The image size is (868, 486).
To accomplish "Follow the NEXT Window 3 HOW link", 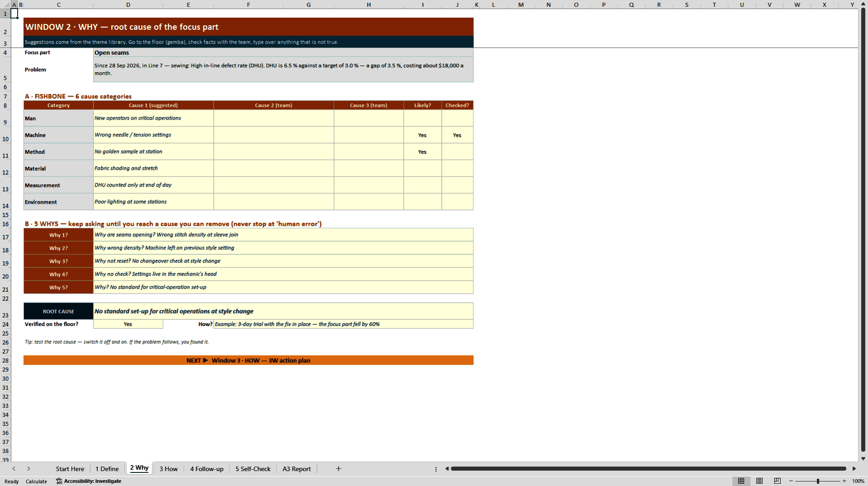I will click(x=248, y=360).
